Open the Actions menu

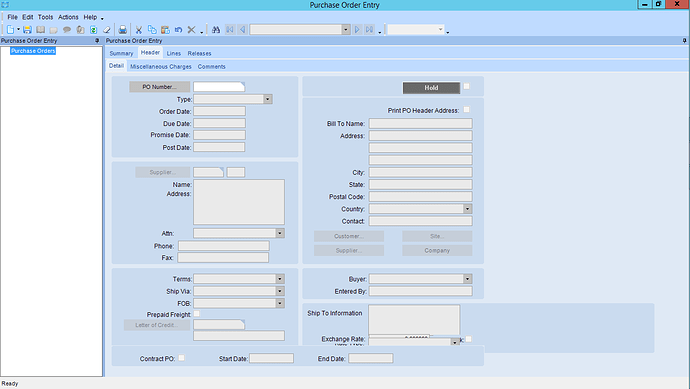click(68, 17)
